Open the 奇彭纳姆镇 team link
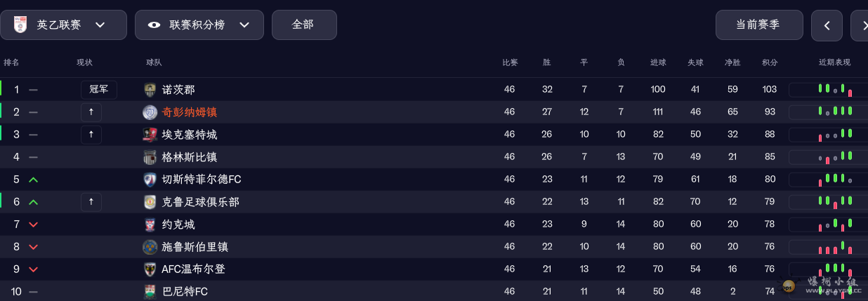This screenshot has height=301, width=868. (x=189, y=112)
